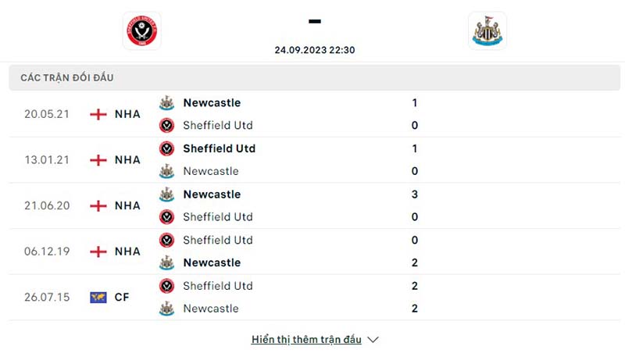Select NHA league label on 13.01.21 row
Viewport: 625px width, 364px height.
coord(127,160)
